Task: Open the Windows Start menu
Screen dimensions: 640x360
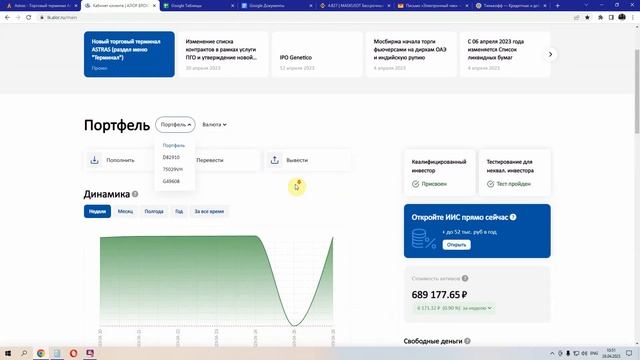Action: point(8,353)
